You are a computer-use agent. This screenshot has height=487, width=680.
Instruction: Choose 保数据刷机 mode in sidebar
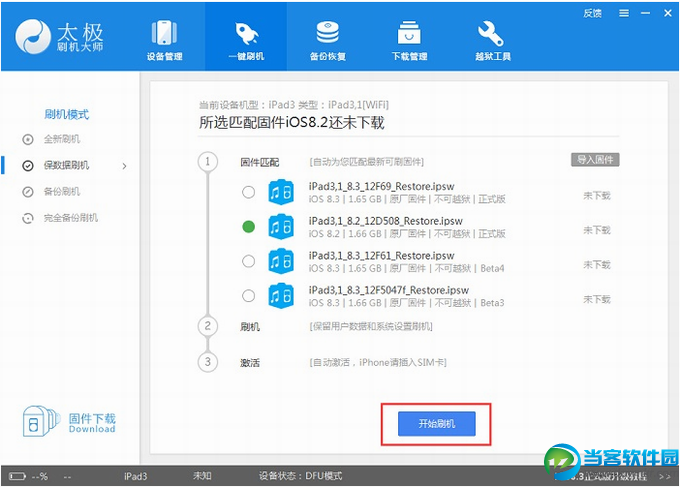coord(66,166)
